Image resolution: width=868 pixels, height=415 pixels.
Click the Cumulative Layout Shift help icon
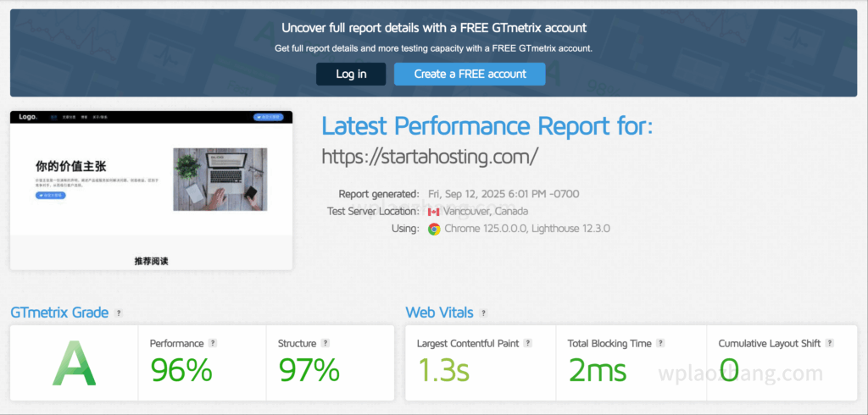(x=829, y=343)
